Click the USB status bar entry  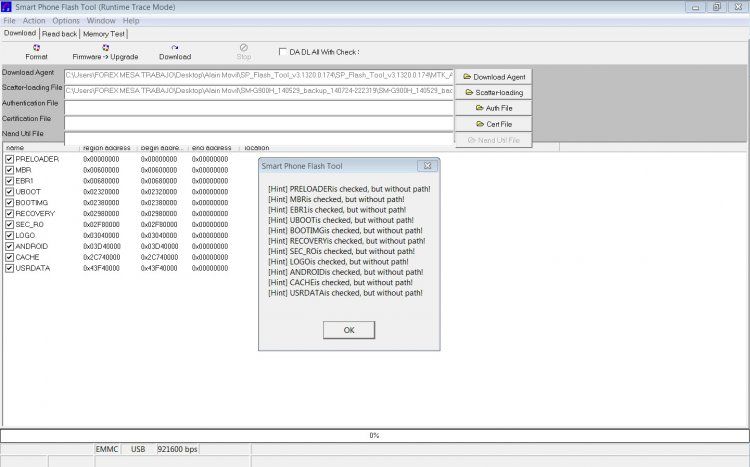pyautogui.click(x=138, y=449)
